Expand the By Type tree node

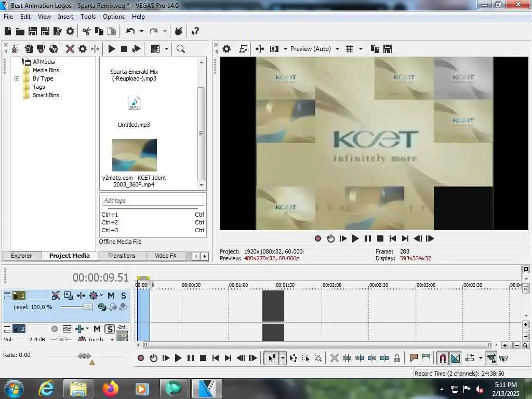click(x=17, y=79)
